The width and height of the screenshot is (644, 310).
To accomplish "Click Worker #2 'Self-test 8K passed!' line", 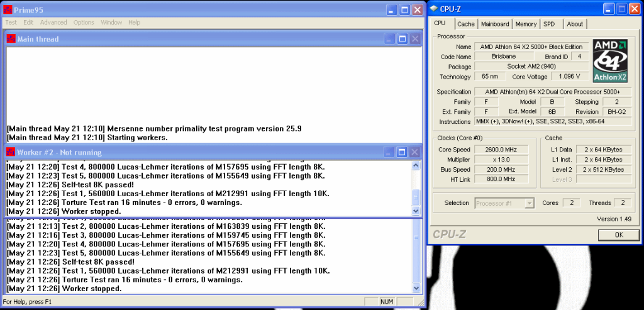I will click(x=70, y=184).
